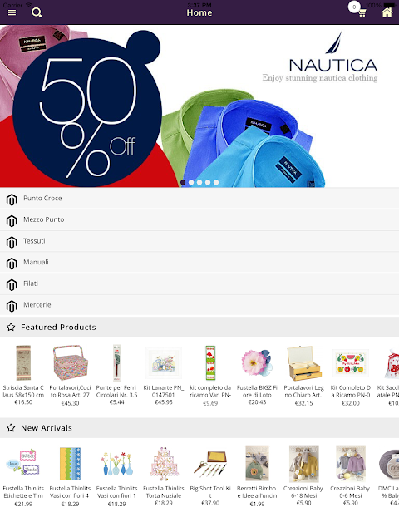This screenshot has height=532, width=399.
Task: Select the last banner carousel dot
Action: coord(216,183)
